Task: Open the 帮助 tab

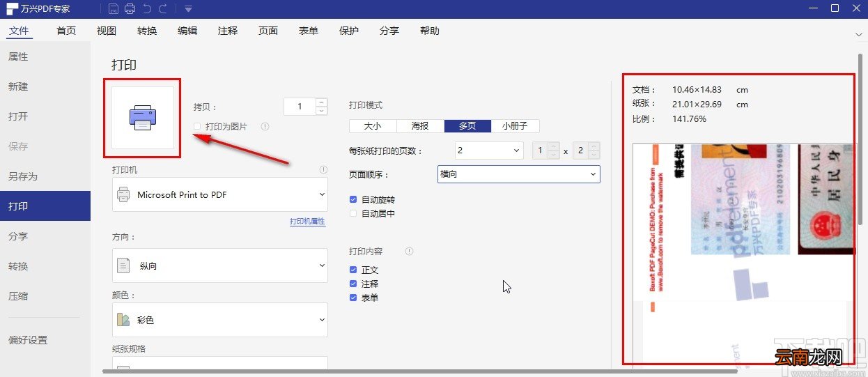Action: (430, 31)
